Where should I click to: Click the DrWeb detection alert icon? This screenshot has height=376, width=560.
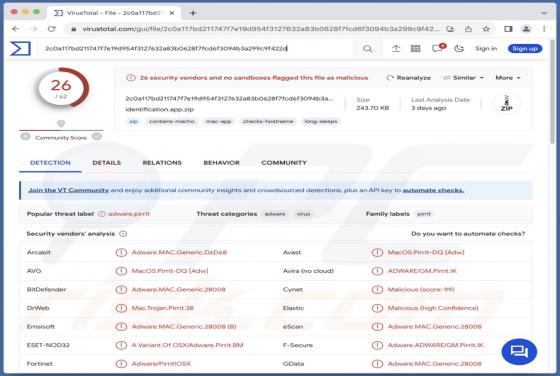121,308
